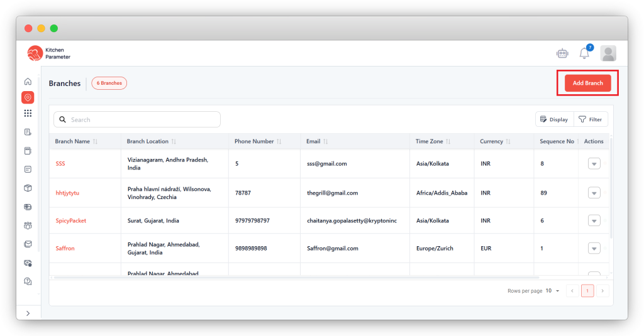Open the robot assistant icon in header
Screen dimensions: 644x336
[x=562, y=53]
